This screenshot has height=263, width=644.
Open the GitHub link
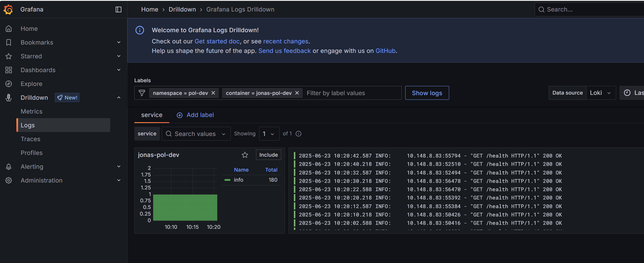click(385, 51)
